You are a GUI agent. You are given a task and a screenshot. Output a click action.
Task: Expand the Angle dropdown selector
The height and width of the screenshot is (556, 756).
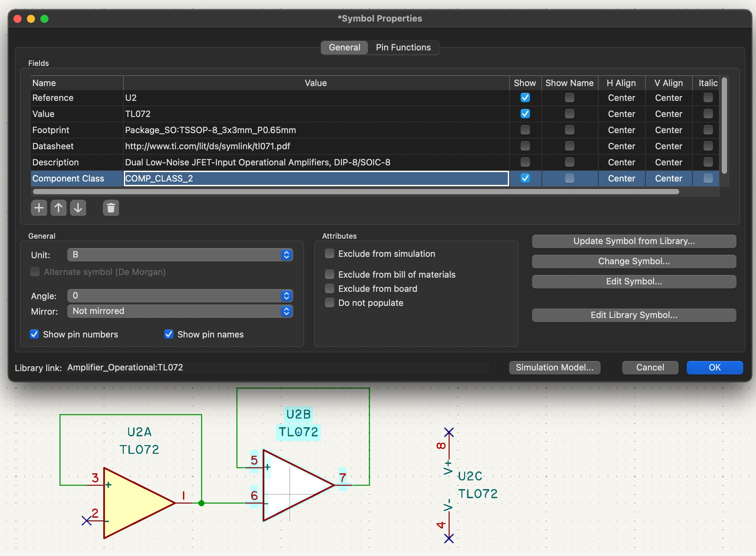point(286,296)
